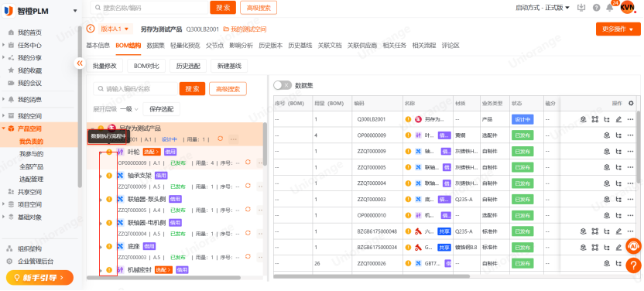The width and height of the screenshot is (644, 291).
Task: Click the warning icon in table row ZZQT000026
Action: 408,263
